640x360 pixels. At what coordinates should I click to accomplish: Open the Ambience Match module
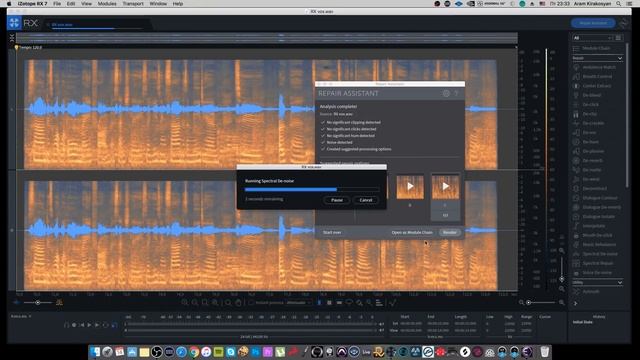tap(598, 67)
